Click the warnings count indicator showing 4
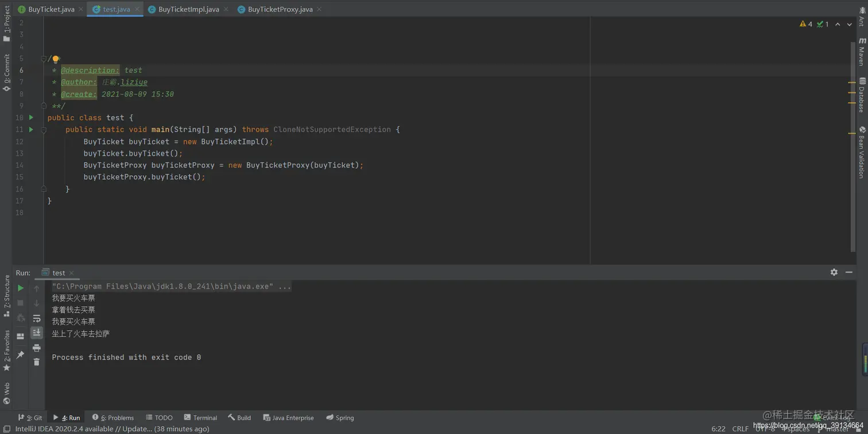This screenshot has width=868, height=434. pyautogui.click(x=806, y=24)
